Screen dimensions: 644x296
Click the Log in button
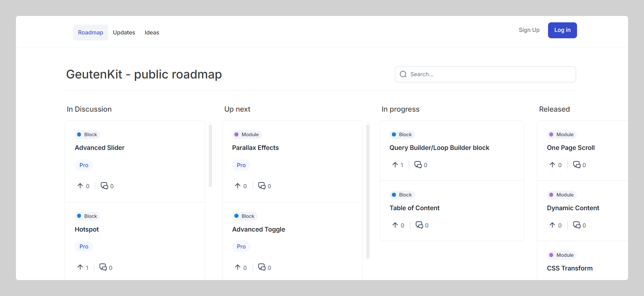coord(562,30)
